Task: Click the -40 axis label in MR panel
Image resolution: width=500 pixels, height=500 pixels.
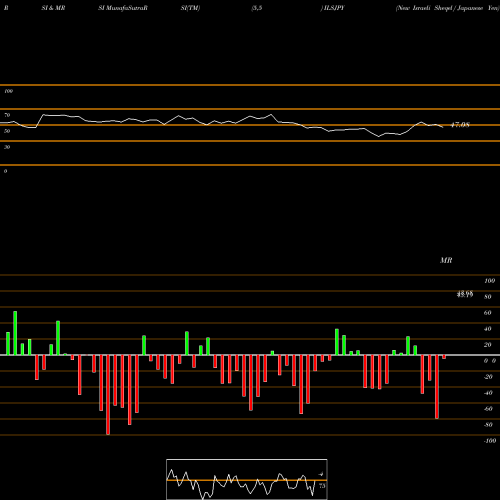Action: [488, 393]
